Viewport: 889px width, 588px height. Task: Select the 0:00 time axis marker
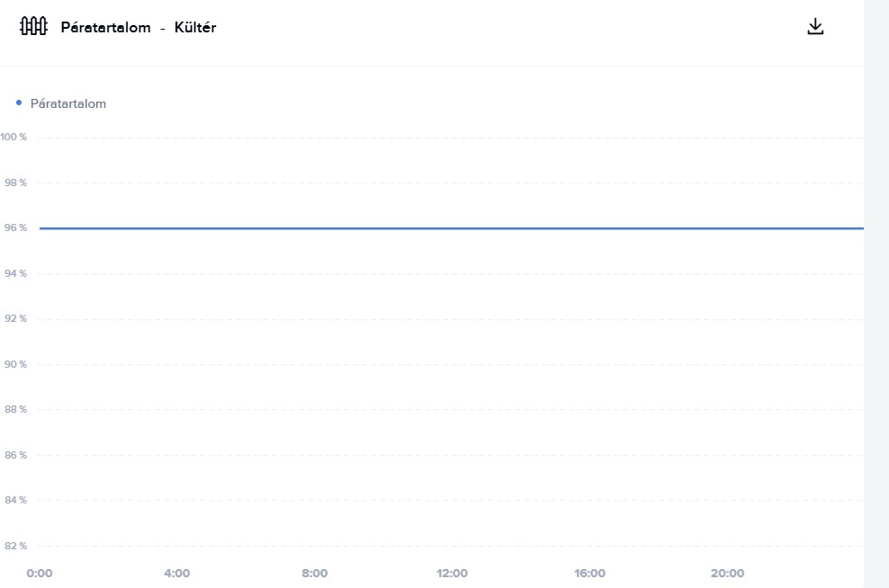pos(40,574)
